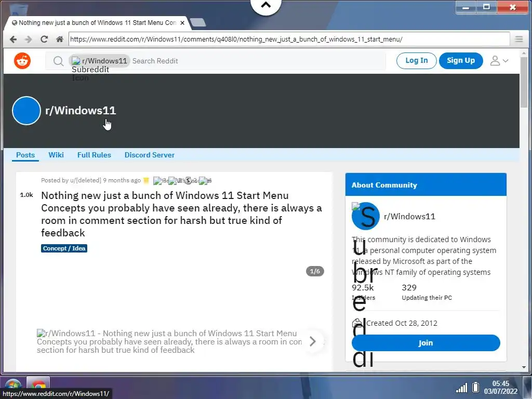Open the Discord Server tab

coord(150,155)
